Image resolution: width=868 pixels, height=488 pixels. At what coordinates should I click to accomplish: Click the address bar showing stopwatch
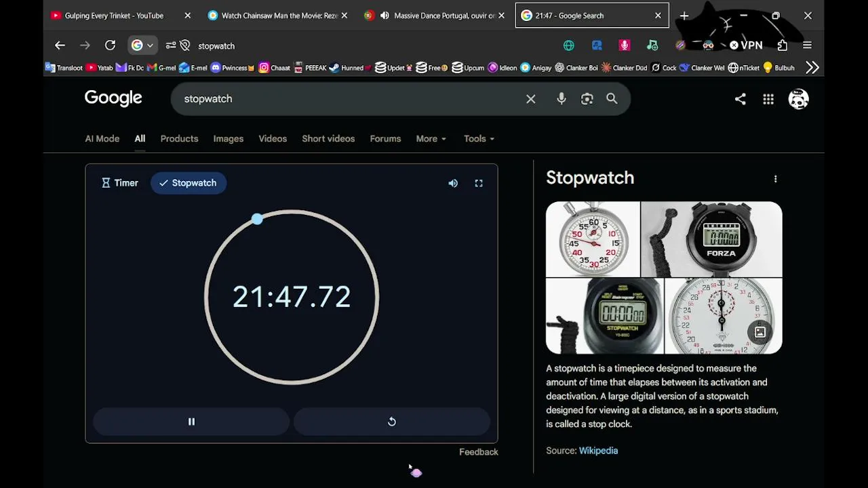(216, 46)
